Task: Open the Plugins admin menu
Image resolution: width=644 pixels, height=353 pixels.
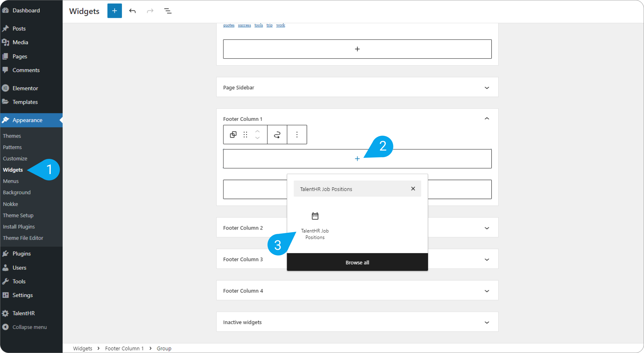Action: click(x=22, y=253)
